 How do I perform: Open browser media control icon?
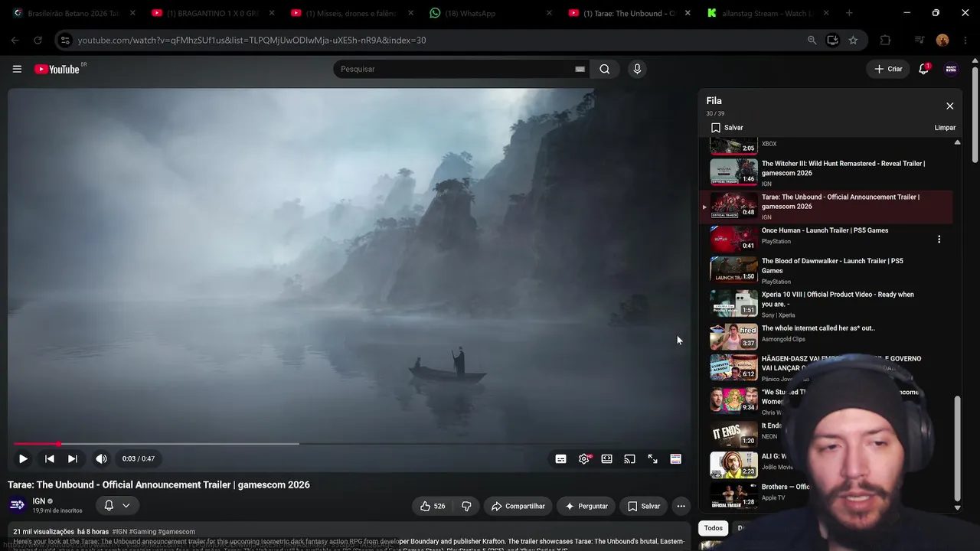point(920,40)
